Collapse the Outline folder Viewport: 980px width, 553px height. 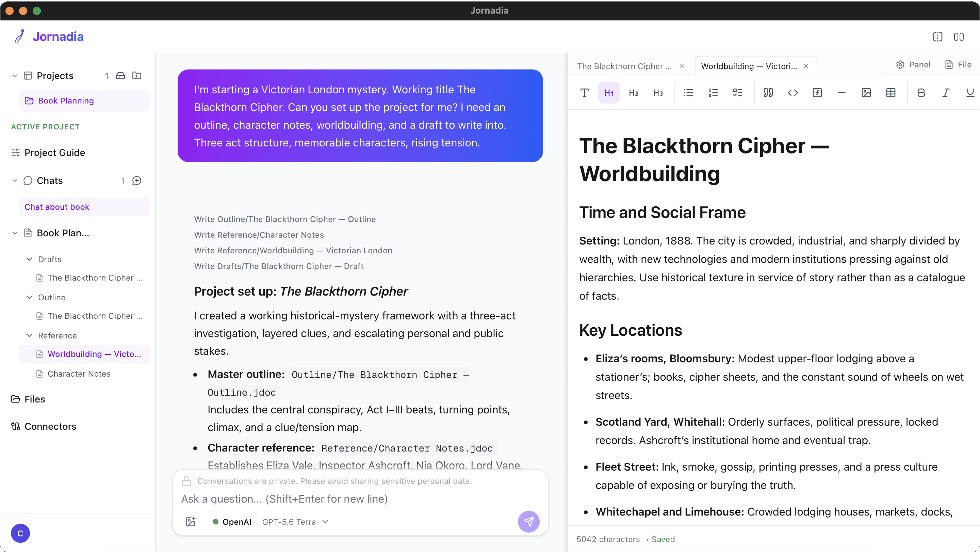pyautogui.click(x=29, y=297)
